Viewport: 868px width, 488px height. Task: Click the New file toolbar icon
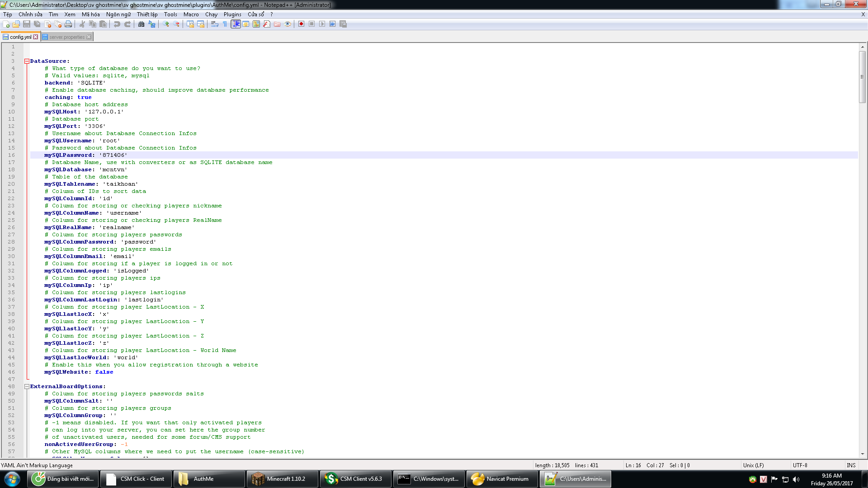pyautogui.click(x=6, y=24)
